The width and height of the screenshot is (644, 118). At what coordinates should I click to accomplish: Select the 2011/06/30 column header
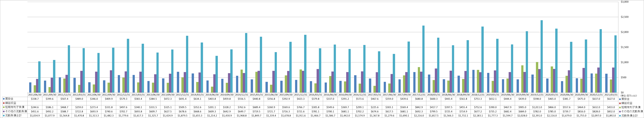click(35, 95)
